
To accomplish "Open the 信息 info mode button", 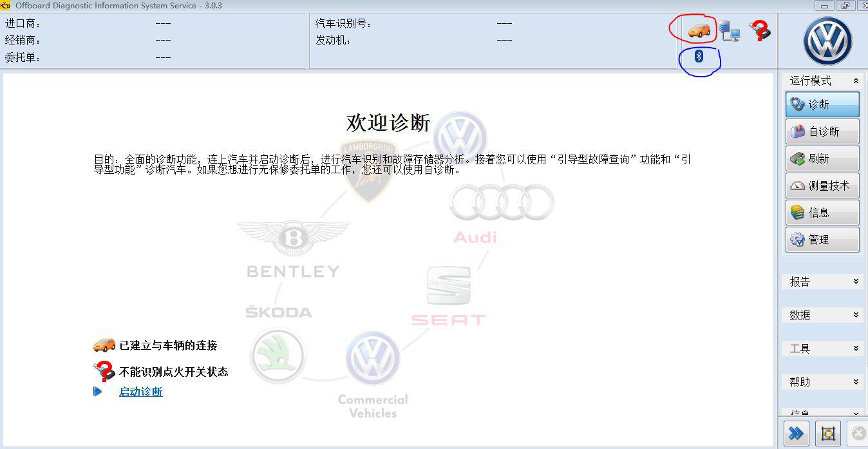I will point(822,213).
